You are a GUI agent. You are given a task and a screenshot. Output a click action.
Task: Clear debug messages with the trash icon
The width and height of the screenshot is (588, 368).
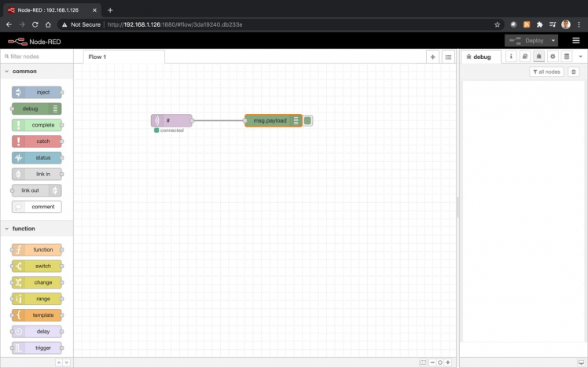pyautogui.click(x=573, y=72)
